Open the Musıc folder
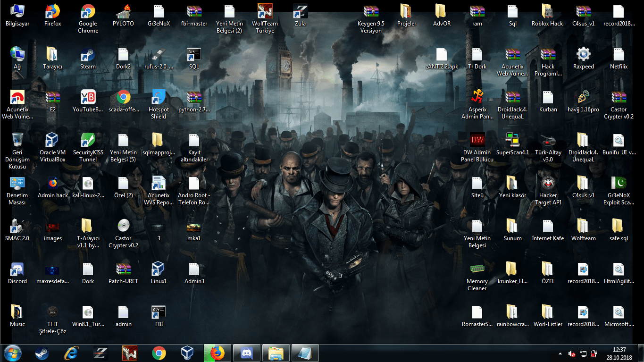644x362 pixels. (x=17, y=316)
